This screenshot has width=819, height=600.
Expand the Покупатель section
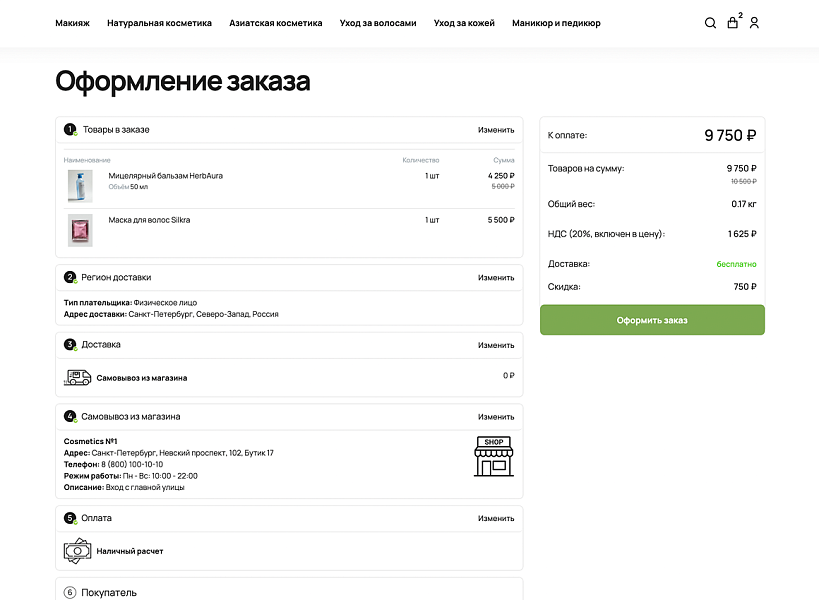point(110,591)
